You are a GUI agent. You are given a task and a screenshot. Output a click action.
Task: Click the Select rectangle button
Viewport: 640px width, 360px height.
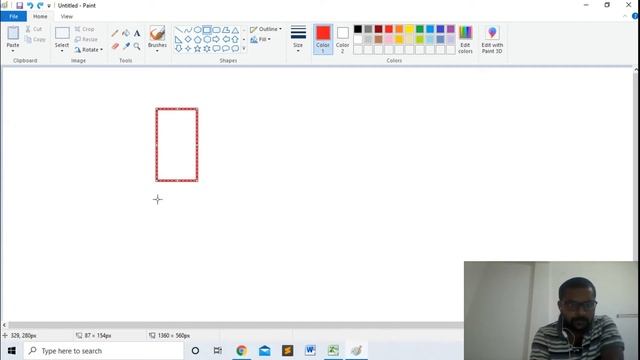[x=62, y=34]
